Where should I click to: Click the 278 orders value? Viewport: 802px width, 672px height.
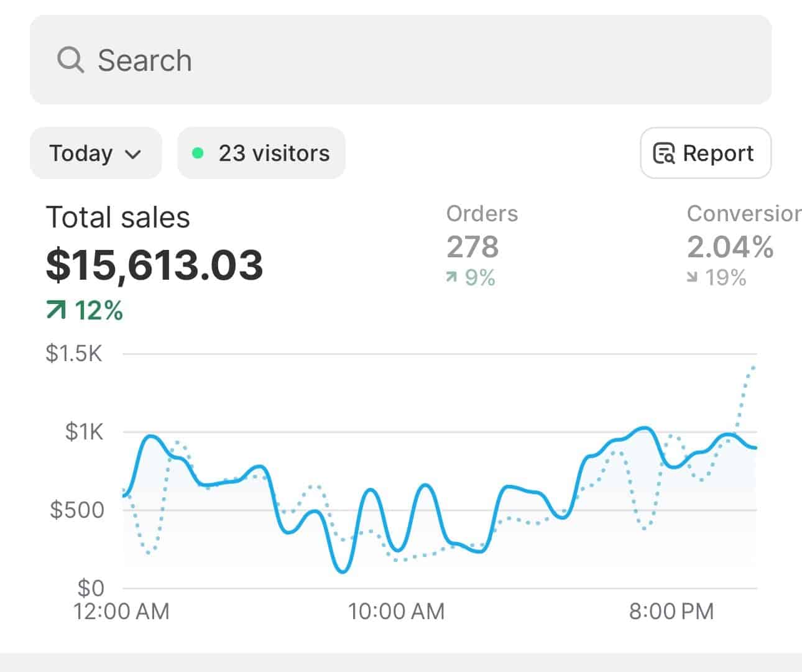click(x=472, y=247)
